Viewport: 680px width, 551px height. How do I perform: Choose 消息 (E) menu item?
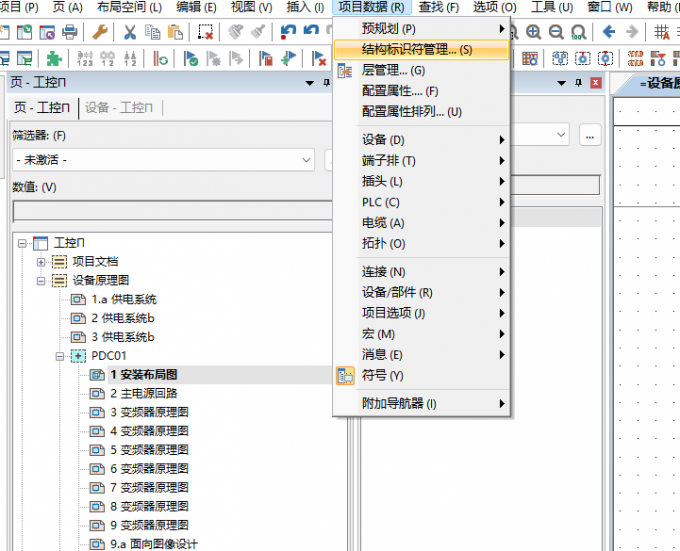(421, 355)
